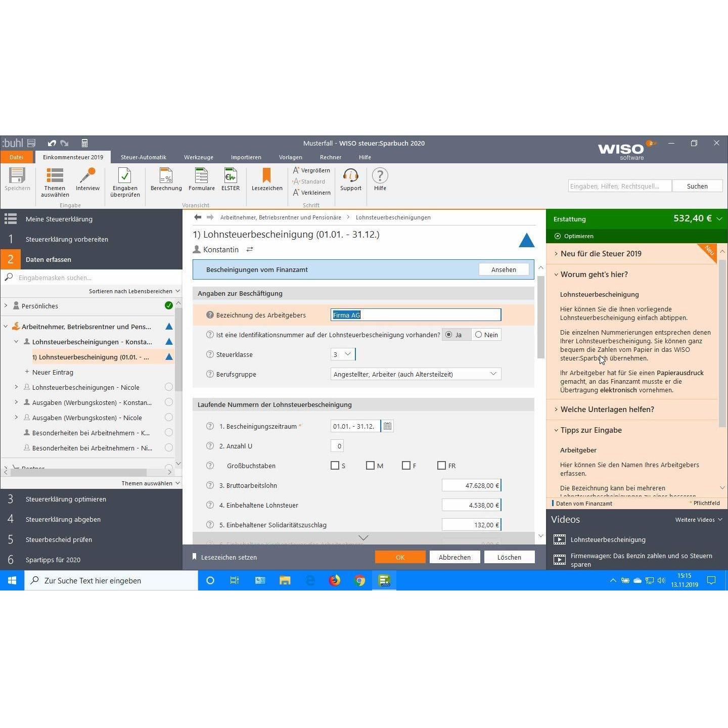Switch to the Steuer-Automatik tab
This screenshot has width=728, height=728.
144,157
